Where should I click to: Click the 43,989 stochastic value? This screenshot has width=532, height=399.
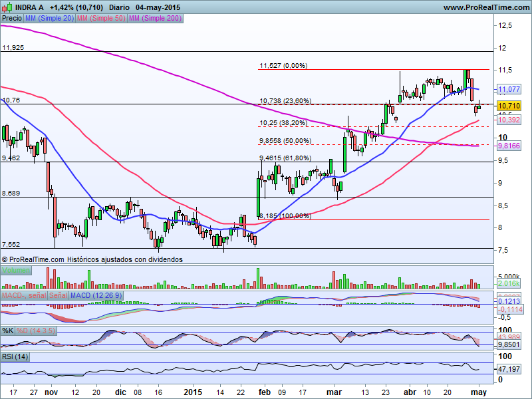(x=509, y=337)
